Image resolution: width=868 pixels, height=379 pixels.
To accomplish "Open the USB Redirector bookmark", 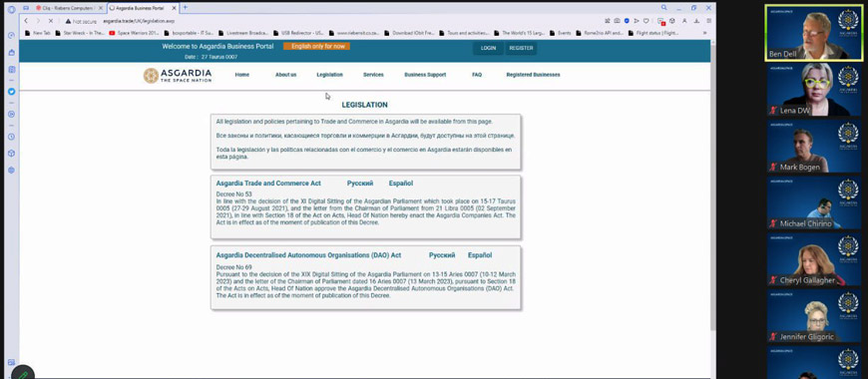I will coord(298,33).
